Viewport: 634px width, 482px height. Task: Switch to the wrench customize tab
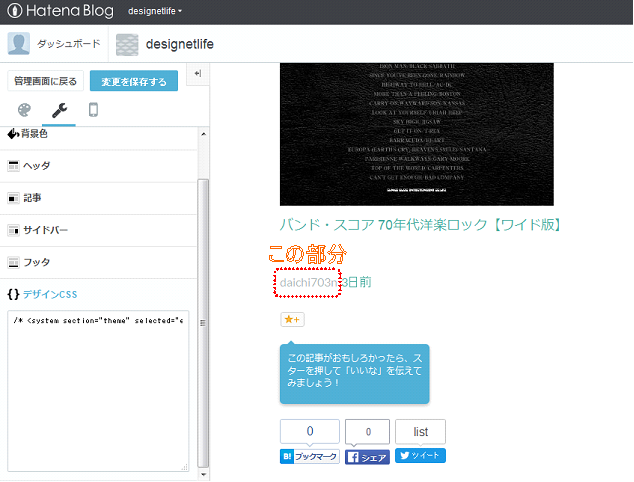coord(59,110)
